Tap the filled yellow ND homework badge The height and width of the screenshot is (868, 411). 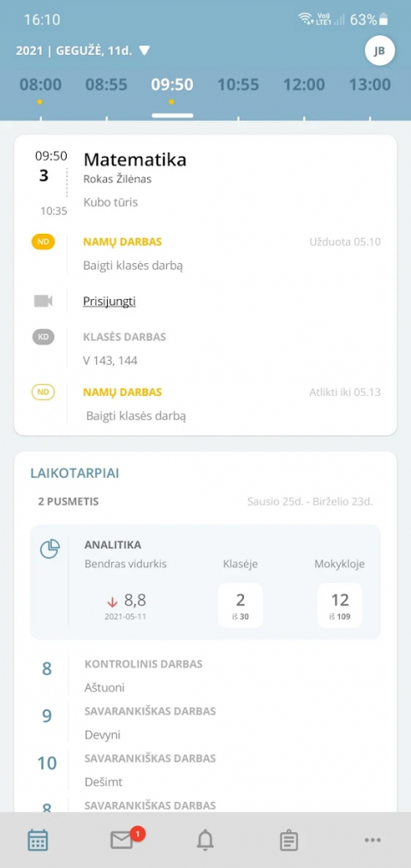43,242
